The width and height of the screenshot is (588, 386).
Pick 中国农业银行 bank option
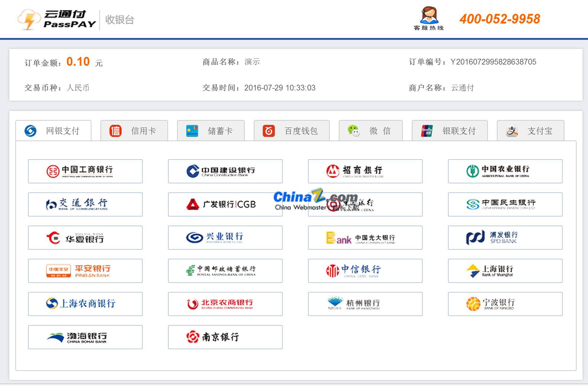tap(505, 171)
